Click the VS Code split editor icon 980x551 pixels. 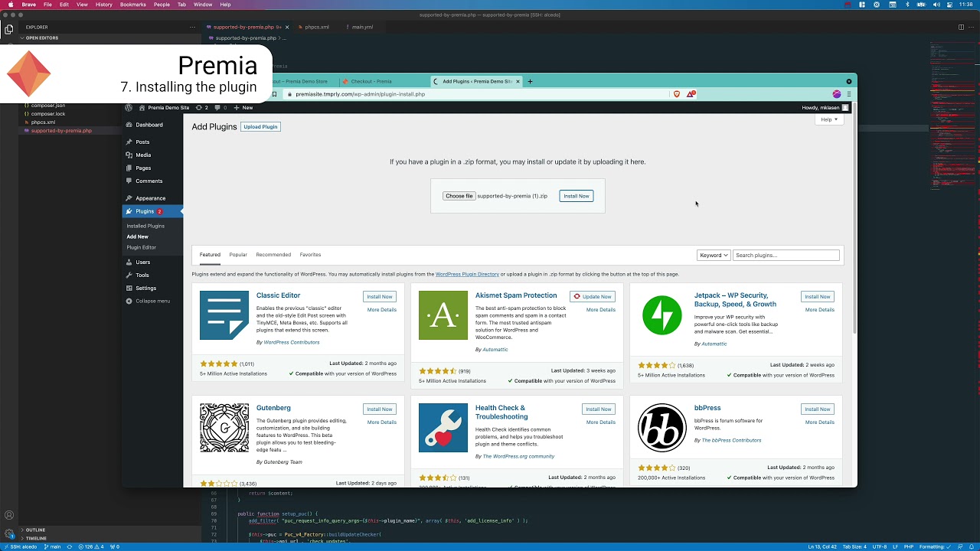tap(961, 27)
